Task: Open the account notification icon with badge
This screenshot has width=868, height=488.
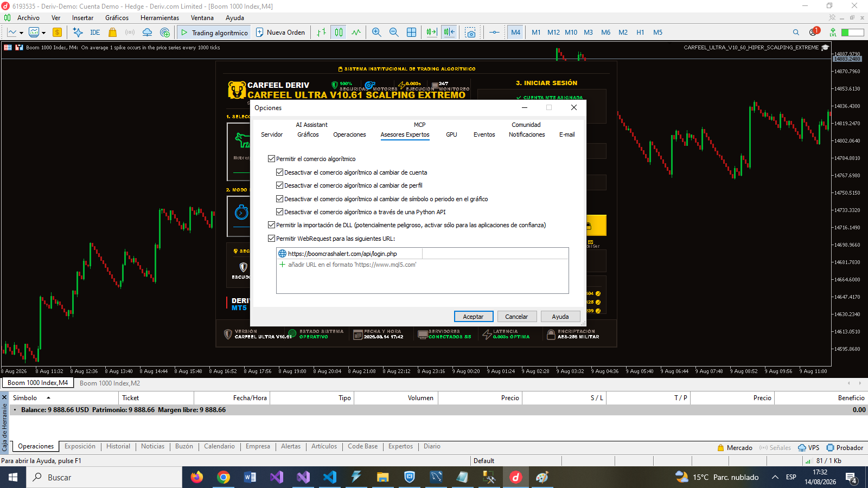Action: (x=814, y=32)
